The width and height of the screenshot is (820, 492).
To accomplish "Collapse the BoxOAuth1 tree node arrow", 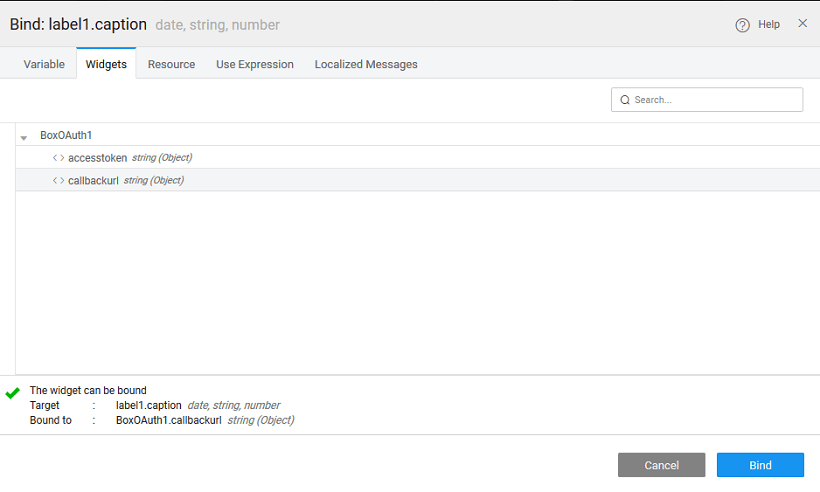I will click(23, 137).
